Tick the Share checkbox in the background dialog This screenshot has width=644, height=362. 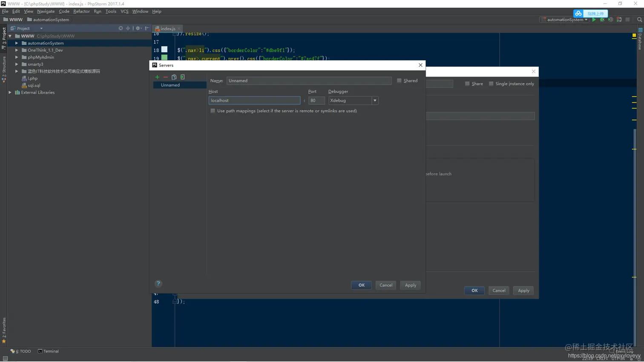(467, 84)
